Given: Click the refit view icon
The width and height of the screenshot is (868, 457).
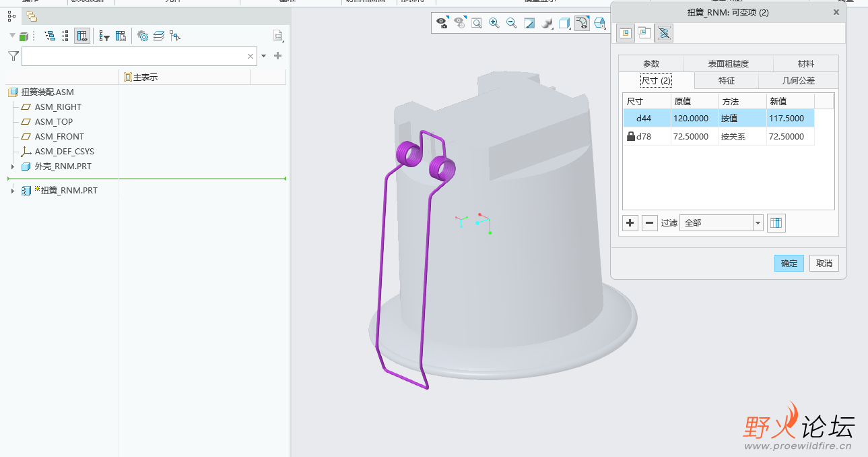Looking at the screenshot, I should (476, 23).
